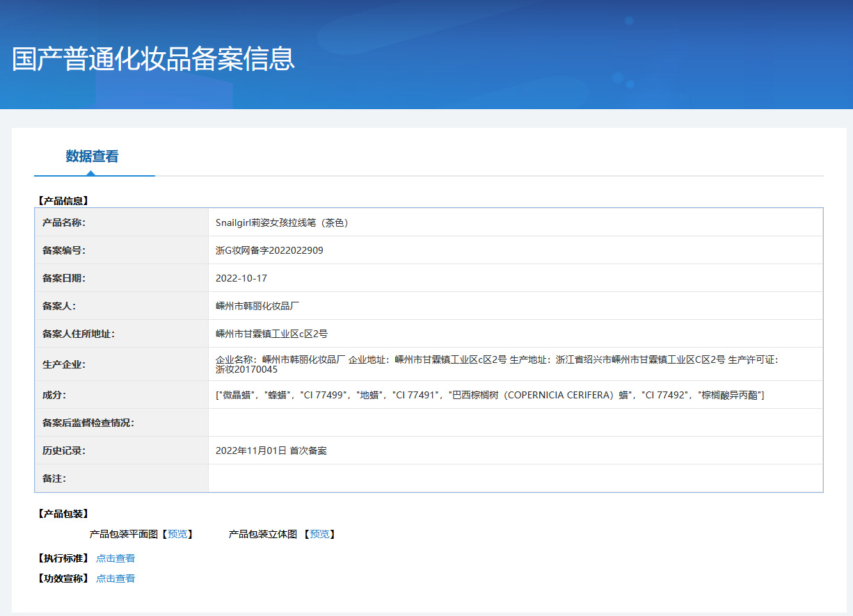
Task: Open the 产品包装立体图 预览 link
Action: coord(319,534)
